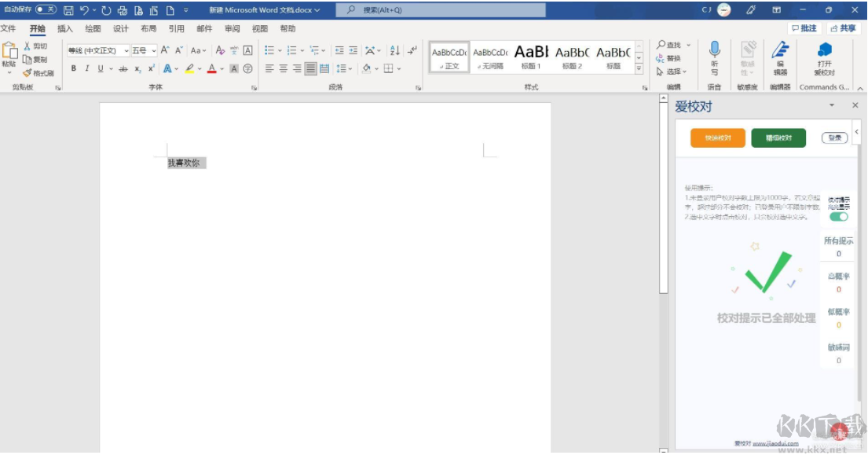Insert a numbered list

coord(291,50)
